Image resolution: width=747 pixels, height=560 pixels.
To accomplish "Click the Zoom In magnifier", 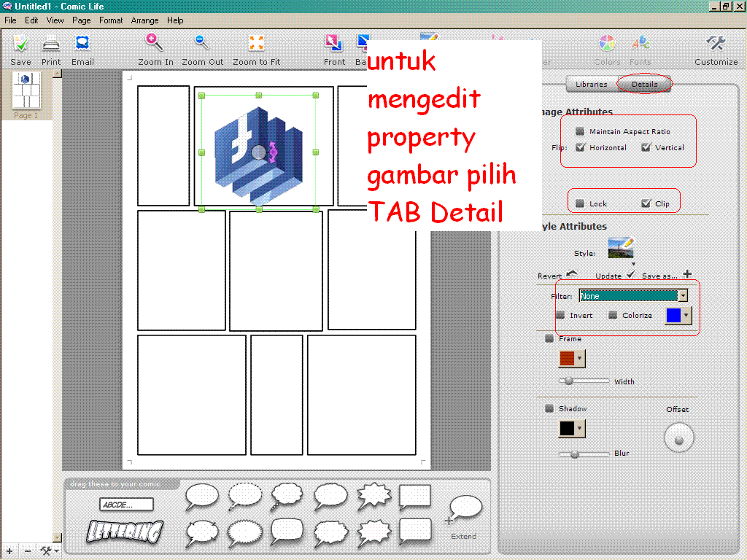I will tap(154, 42).
